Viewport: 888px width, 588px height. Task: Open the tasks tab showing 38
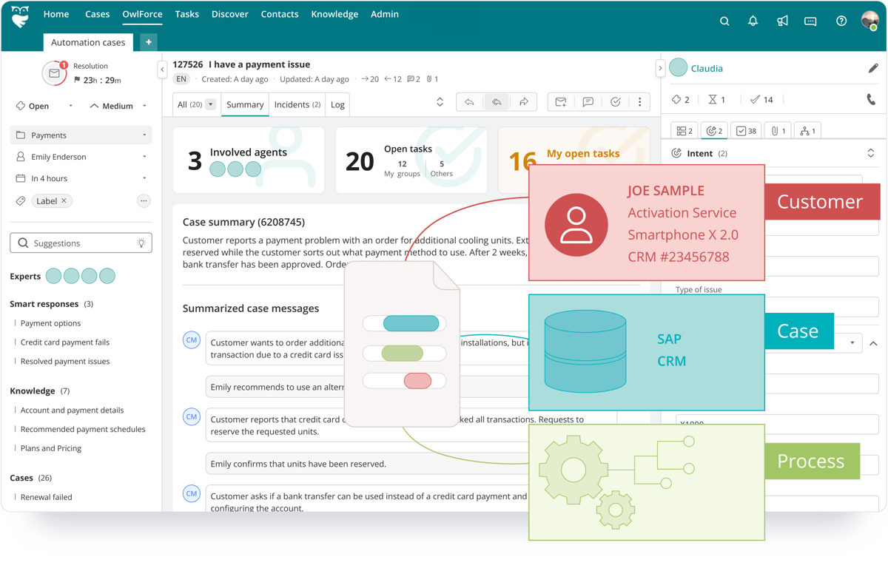pos(746,131)
